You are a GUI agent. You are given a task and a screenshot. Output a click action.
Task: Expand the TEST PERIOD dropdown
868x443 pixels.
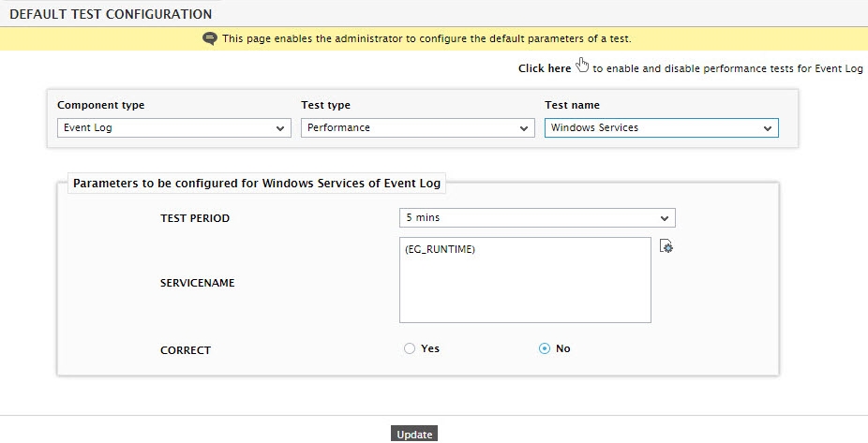pyautogui.click(x=537, y=218)
